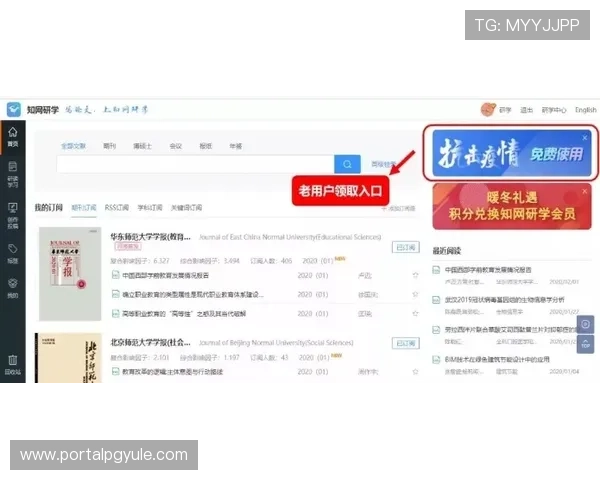Open article 高等职业教育的"高等性"之惑
The image size is (600, 480).
pyautogui.click(x=184, y=313)
